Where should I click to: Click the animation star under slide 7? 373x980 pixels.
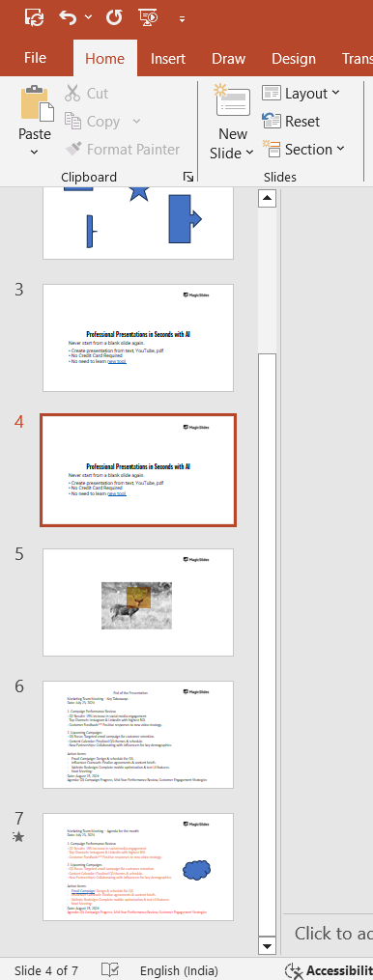(18, 836)
